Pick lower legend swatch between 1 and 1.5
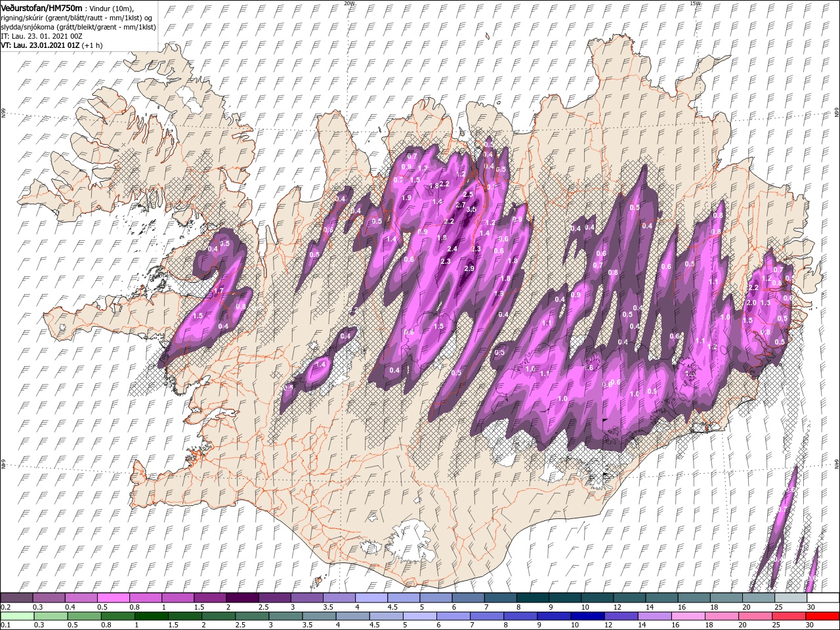 [x=151, y=616]
